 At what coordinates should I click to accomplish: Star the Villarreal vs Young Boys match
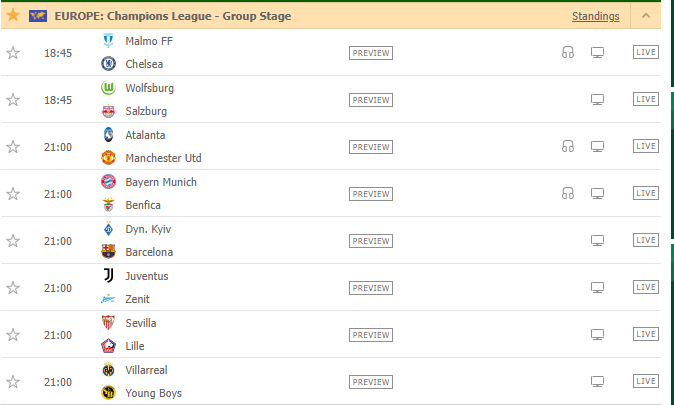[x=13, y=382]
